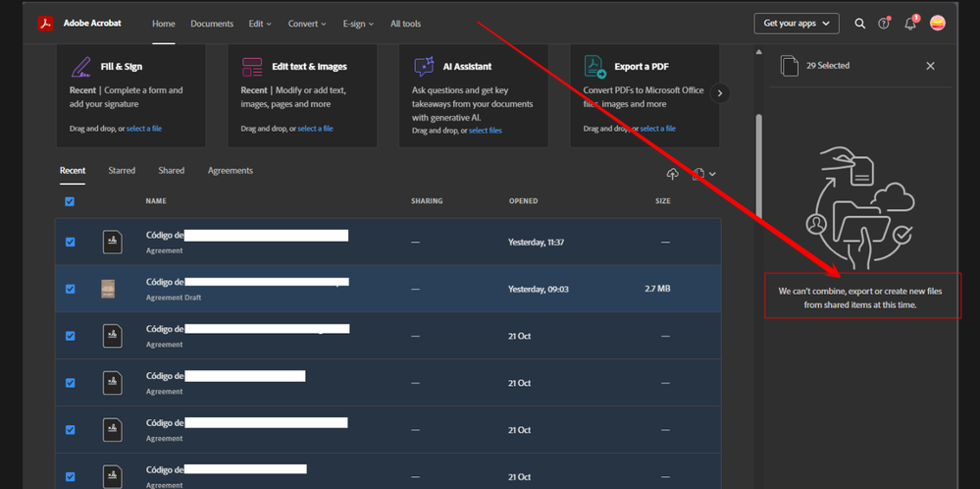Click select a file under Export PDF

pos(658,129)
